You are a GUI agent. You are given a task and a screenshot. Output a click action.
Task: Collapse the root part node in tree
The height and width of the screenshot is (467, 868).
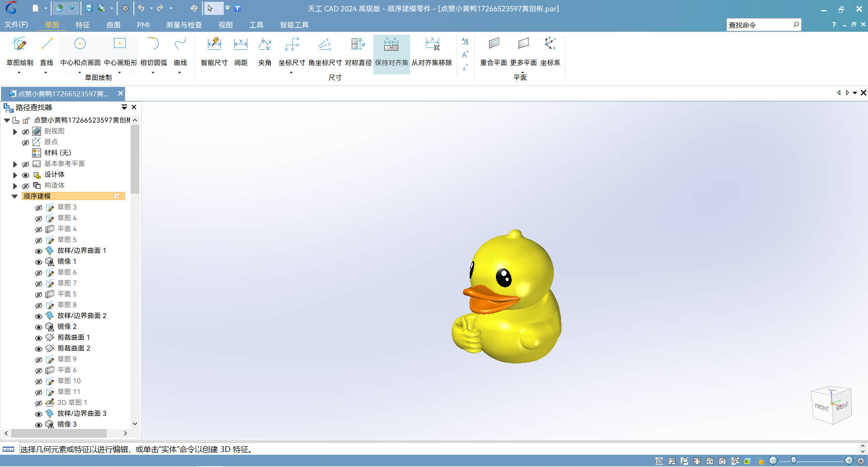click(x=7, y=120)
